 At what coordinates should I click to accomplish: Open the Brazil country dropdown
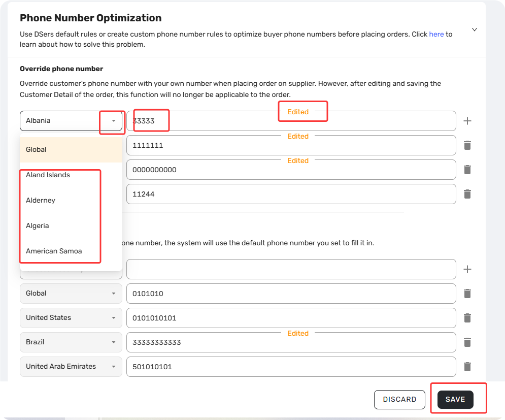click(x=71, y=342)
